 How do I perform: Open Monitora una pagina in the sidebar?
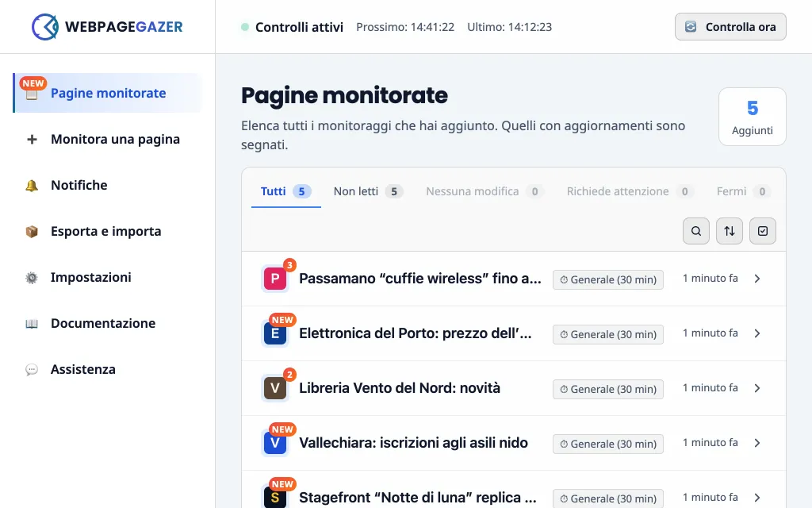click(x=108, y=140)
